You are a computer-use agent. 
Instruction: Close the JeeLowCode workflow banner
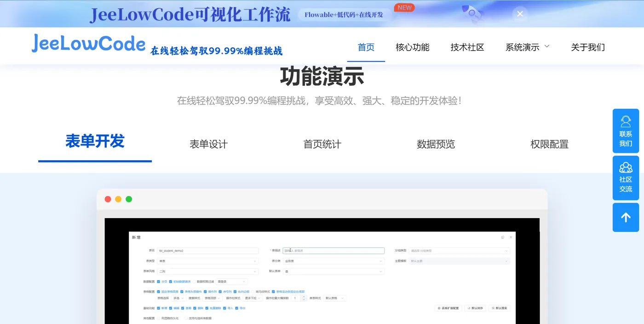coord(520,14)
